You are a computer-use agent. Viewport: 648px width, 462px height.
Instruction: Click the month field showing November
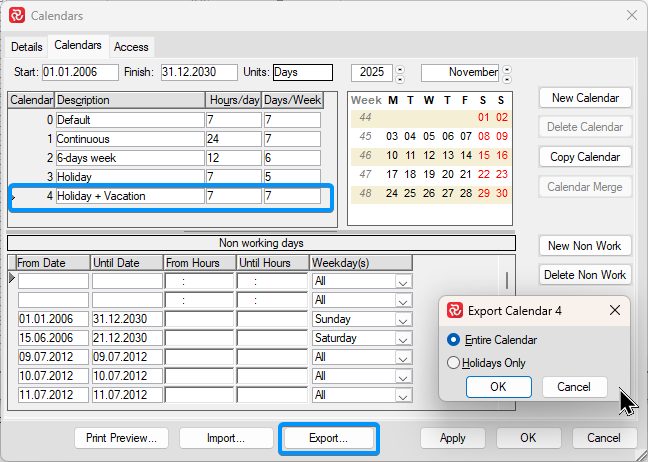click(460, 73)
